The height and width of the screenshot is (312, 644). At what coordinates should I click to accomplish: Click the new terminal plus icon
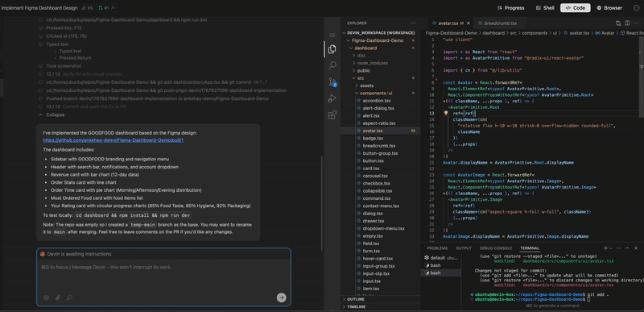[x=605, y=248]
